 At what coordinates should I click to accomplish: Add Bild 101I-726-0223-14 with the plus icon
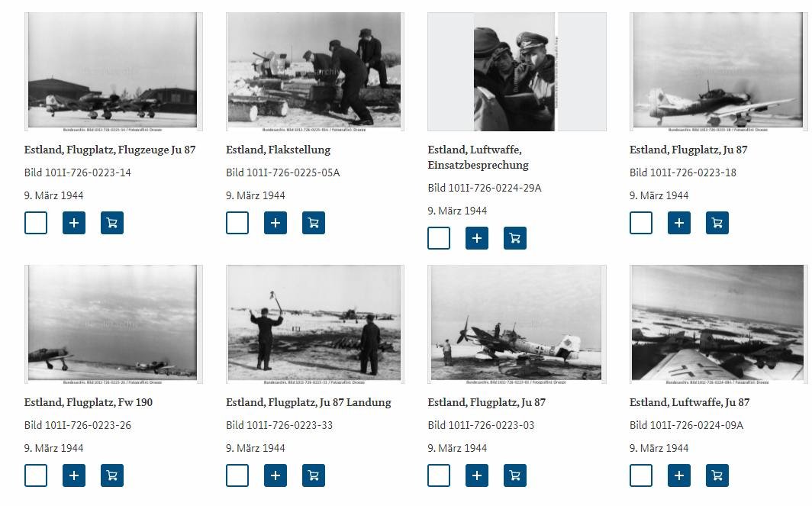pyautogui.click(x=74, y=223)
